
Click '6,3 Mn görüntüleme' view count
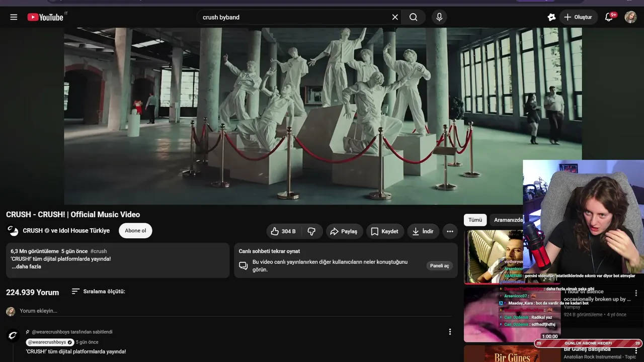(35, 251)
